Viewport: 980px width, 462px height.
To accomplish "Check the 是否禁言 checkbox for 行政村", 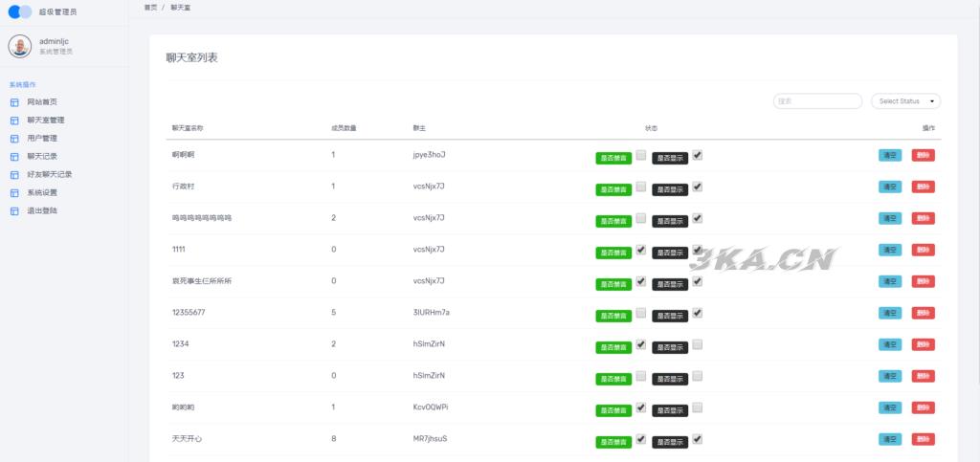I will [641, 187].
